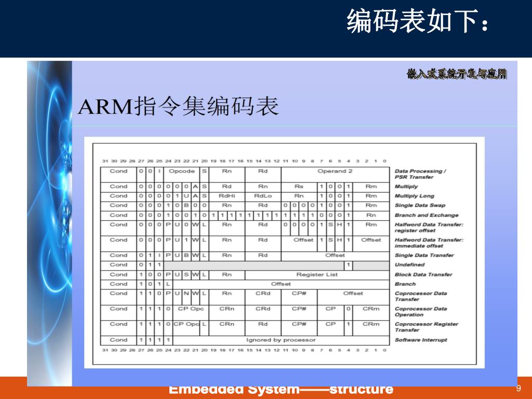Click the "Software Interrupt" label
This screenshot has width=532, height=399.
click(421, 340)
